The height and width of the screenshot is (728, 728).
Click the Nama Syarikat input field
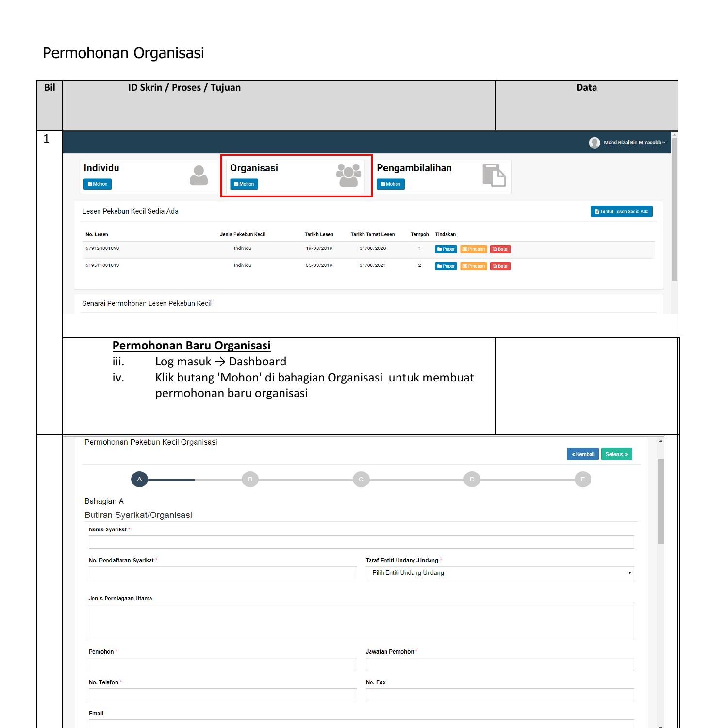(x=361, y=542)
